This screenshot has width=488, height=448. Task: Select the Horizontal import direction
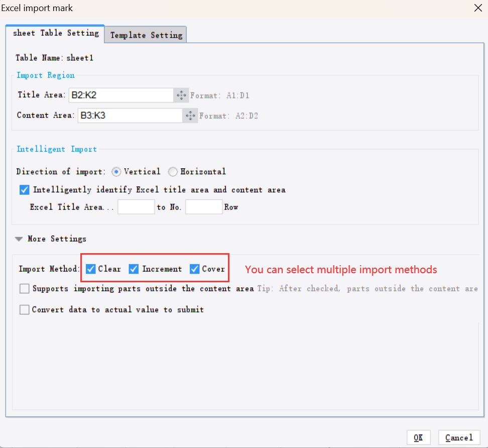coord(173,171)
